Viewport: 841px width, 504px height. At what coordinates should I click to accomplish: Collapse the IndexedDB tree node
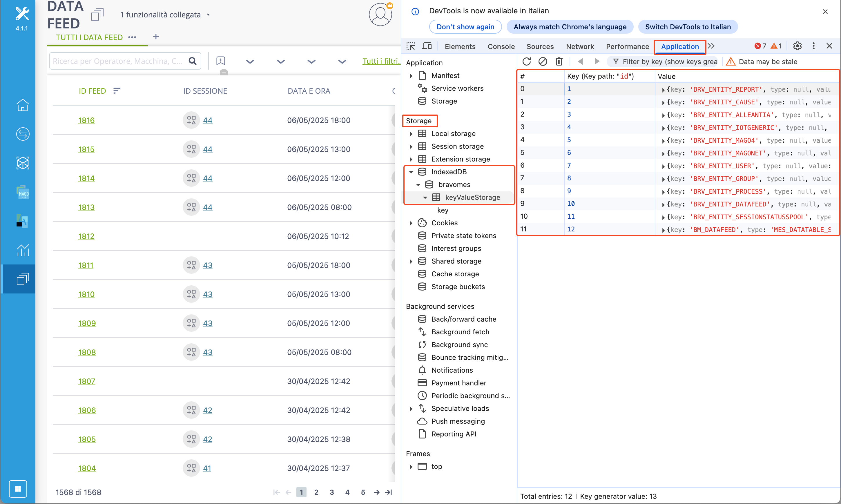click(x=411, y=172)
